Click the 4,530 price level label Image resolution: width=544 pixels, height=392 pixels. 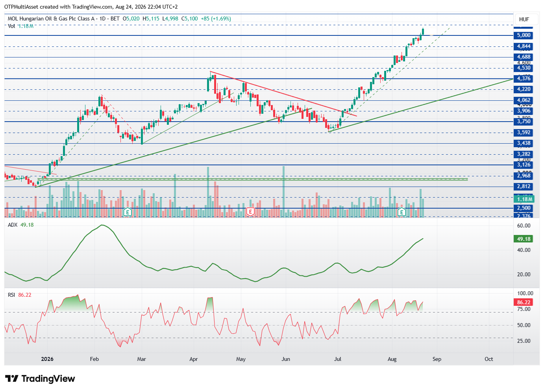(524, 68)
